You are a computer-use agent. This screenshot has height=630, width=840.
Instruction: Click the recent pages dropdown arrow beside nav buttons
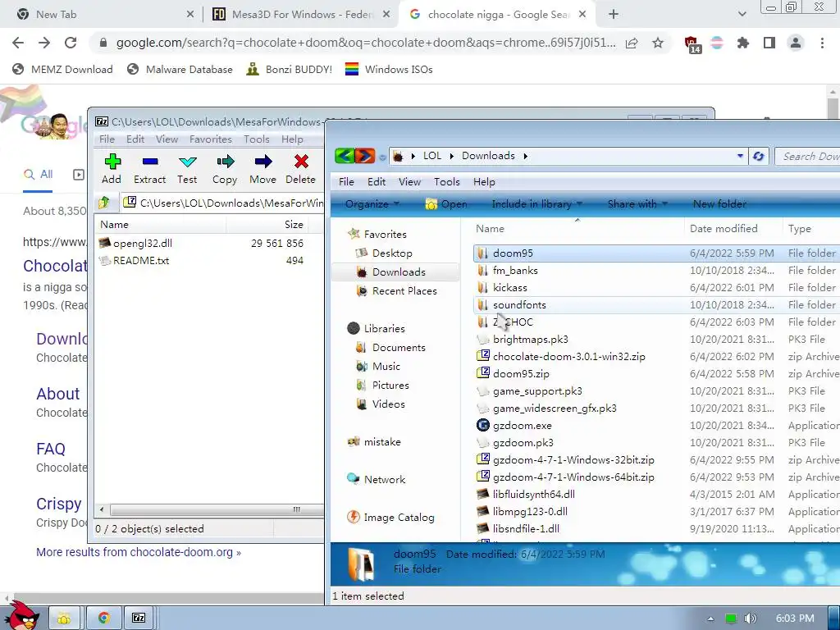382,157
